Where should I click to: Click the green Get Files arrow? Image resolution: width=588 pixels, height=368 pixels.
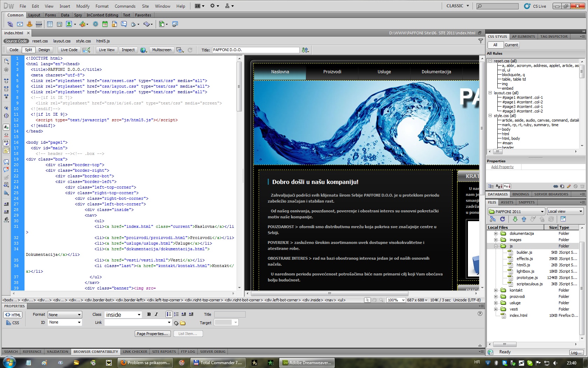coord(515,219)
